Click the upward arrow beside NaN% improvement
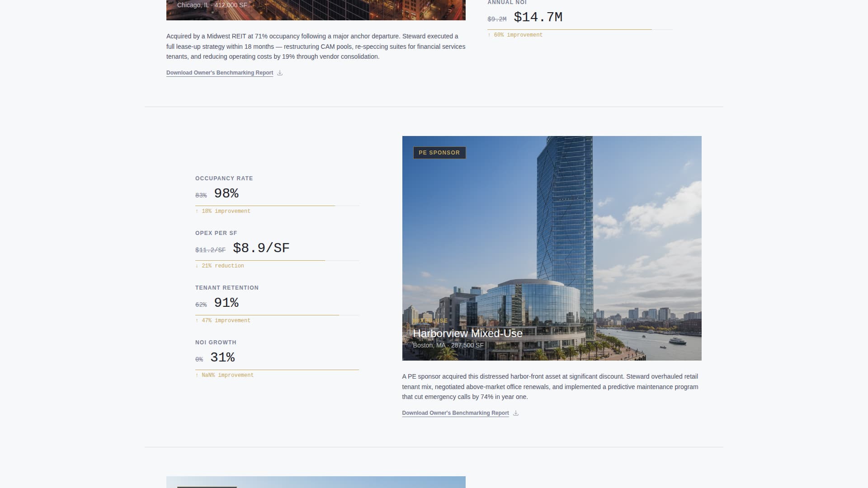Image resolution: width=868 pixels, height=488 pixels. [197, 375]
